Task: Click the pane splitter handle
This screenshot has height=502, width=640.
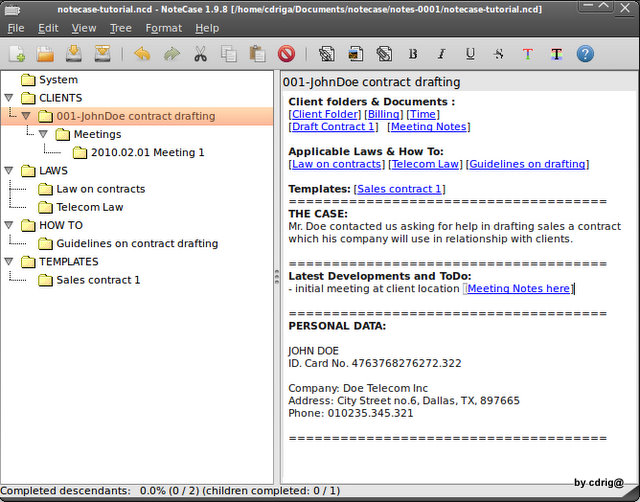Action: tap(277, 277)
